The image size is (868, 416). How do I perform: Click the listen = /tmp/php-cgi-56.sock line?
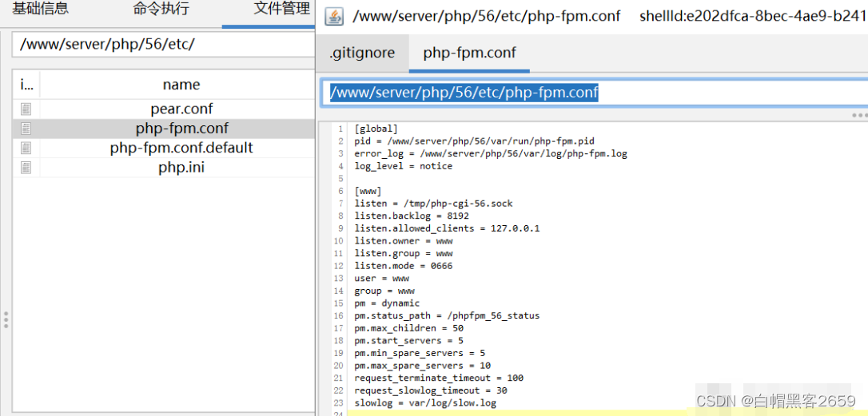click(x=433, y=204)
